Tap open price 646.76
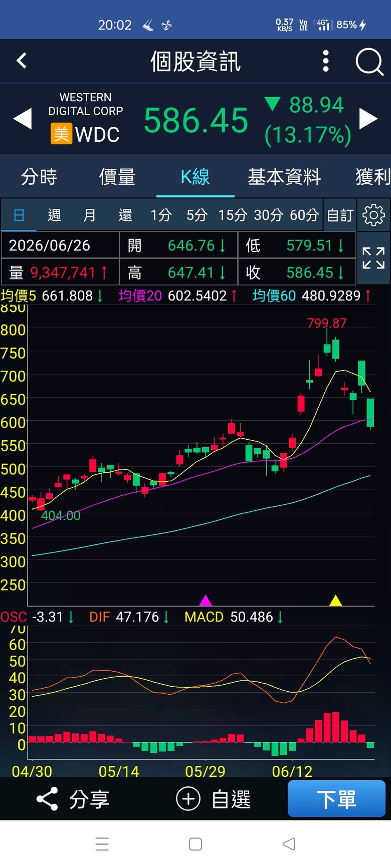This screenshot has width=391, height=868. 191,245
